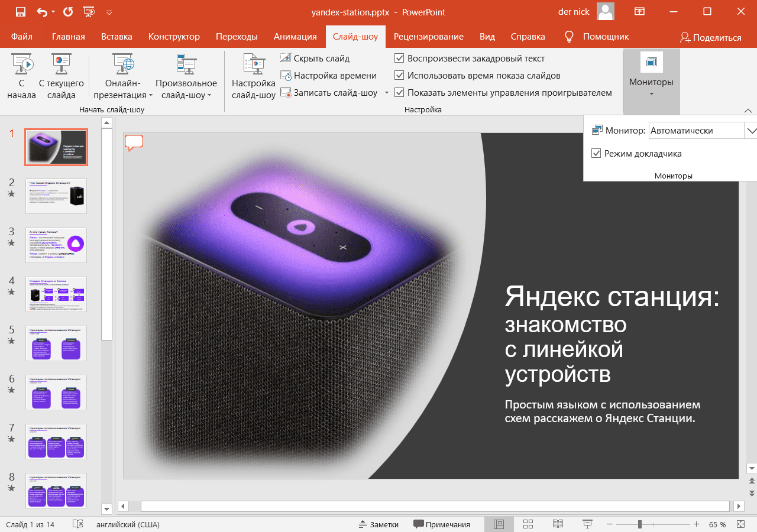The height and width of the screenshot is (532, 757).
Task: Click horizontal scrollbar right arrow
Action: [x=739, y=507]
